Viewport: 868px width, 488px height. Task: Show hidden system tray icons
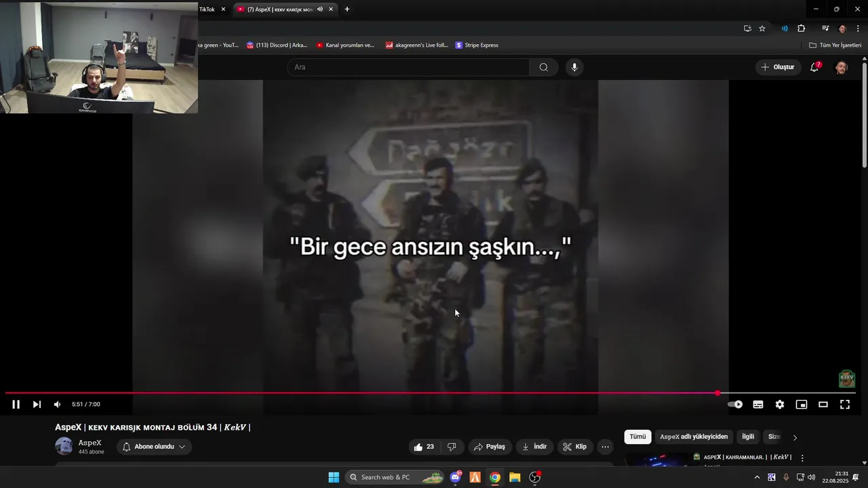(x=757, y=477)
